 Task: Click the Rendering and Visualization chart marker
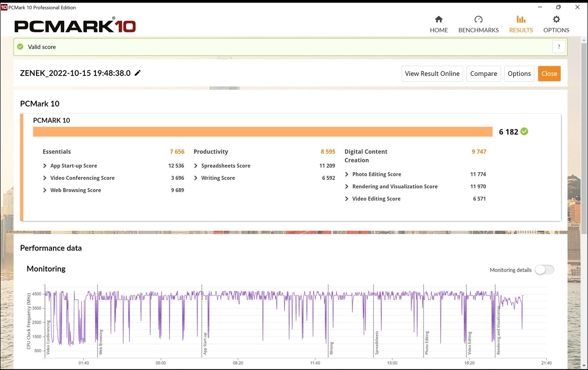click(x=499, y=330)
